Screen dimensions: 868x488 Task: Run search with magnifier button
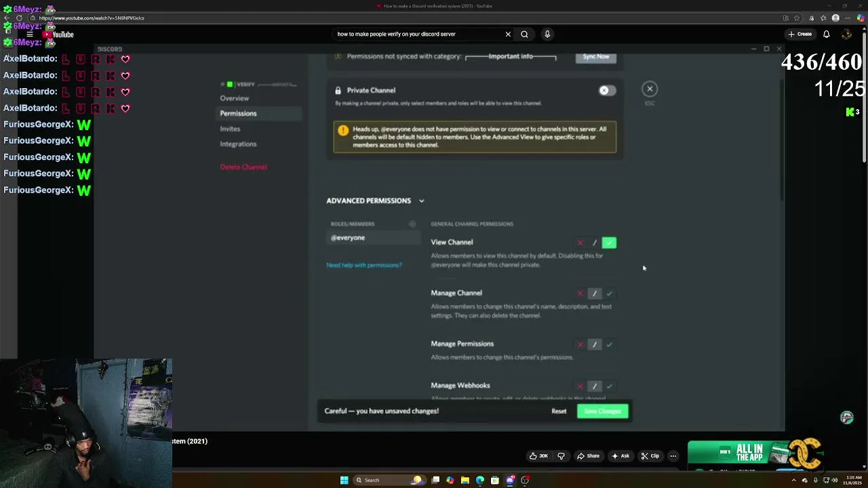(x=524, y=34)
